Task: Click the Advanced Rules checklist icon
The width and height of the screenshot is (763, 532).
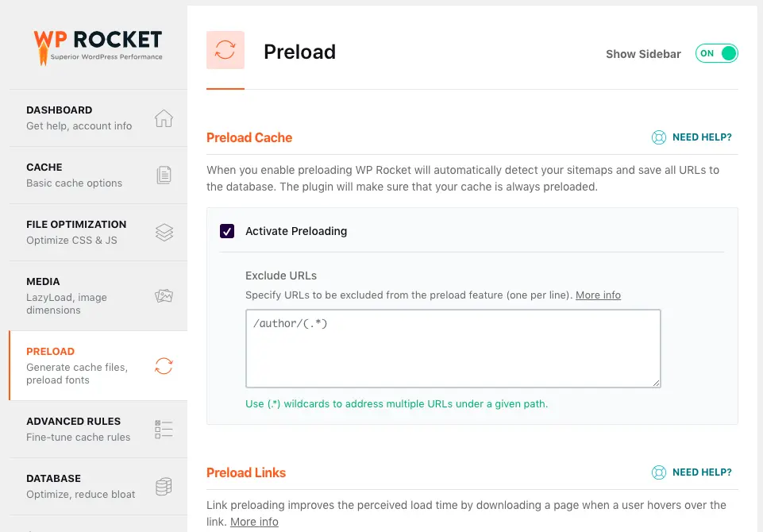Action: tap(164, 430)
